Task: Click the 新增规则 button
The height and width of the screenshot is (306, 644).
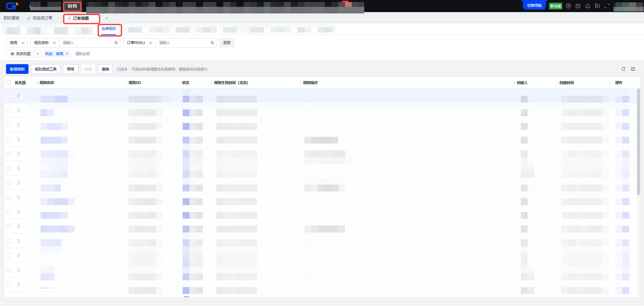Action: (17, 69)
